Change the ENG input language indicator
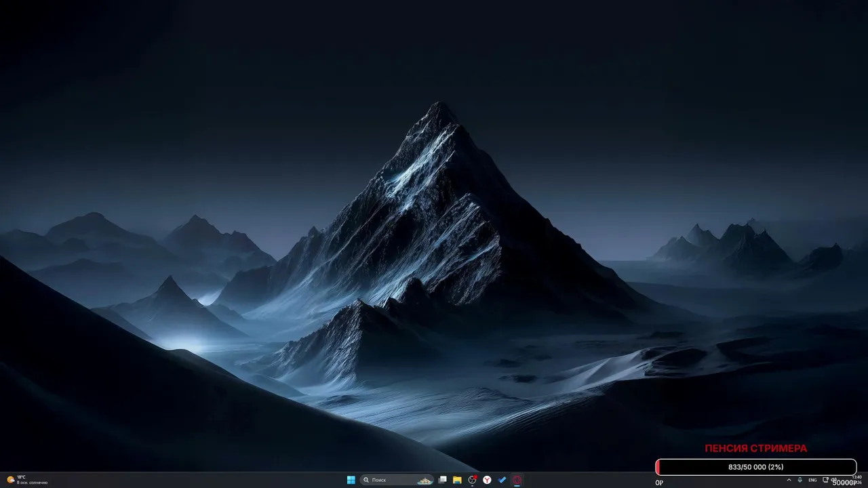The width and height of the screenshot is (868, 488). coord(812,480)
